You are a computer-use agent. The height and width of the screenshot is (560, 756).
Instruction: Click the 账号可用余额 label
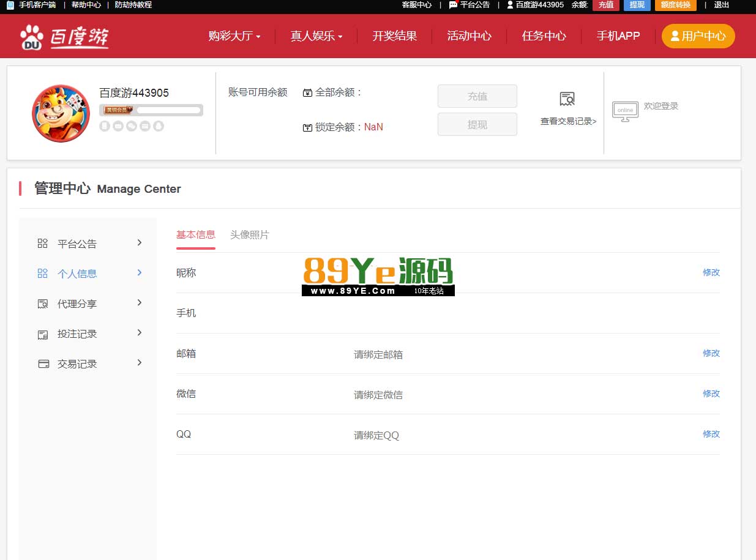pyautogui.click(x=258, y=92)
